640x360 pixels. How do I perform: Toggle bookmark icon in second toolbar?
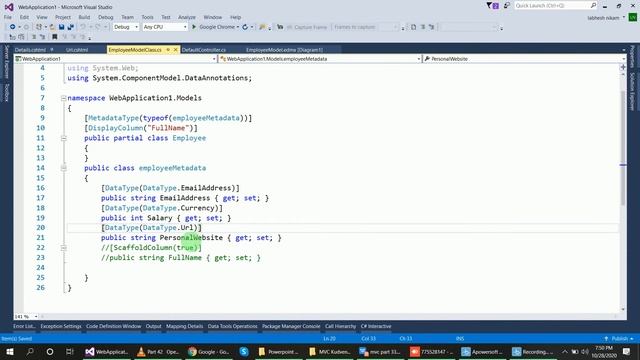pyautogui.click(x=55, y=37)
